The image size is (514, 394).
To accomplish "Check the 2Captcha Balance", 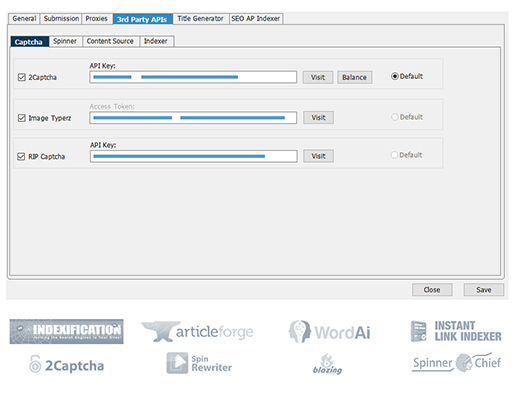I will [x=354, y=77].
